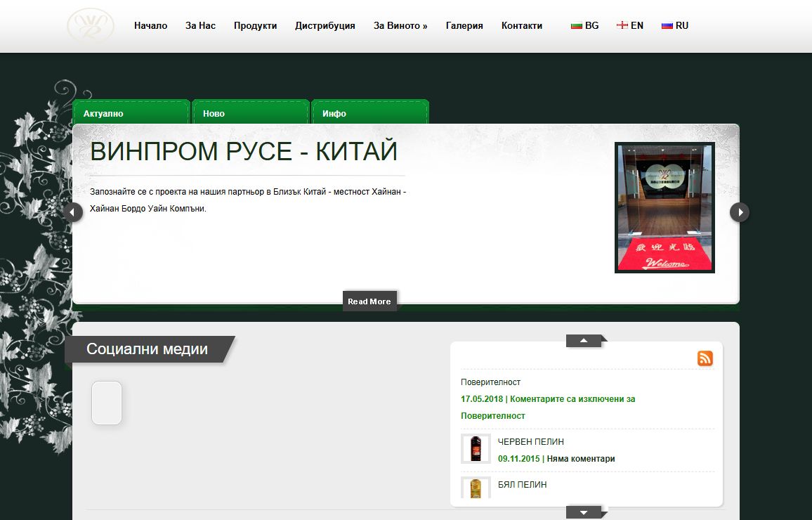This screenshot has width=812, height=520.
Task: Open the За Нас menu item
Action: point(200,25)
